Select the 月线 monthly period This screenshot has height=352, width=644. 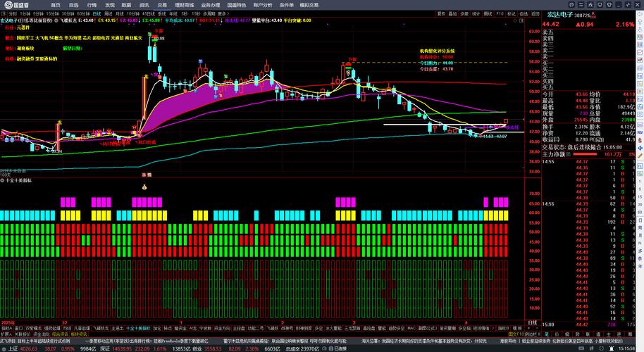pos(120,13)
